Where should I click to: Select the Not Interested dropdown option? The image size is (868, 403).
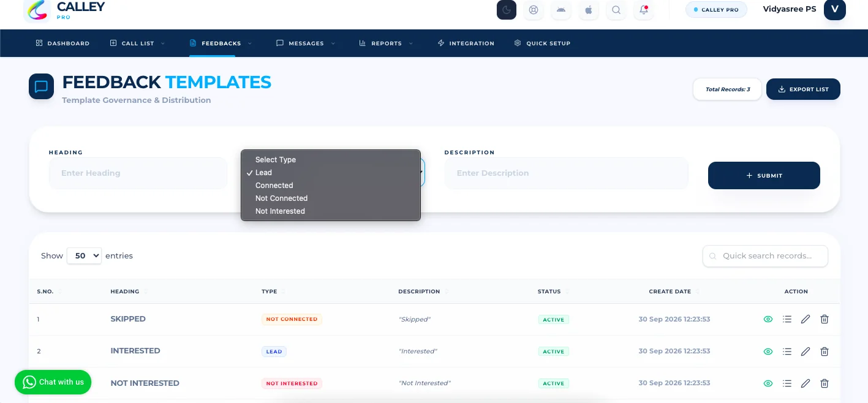coord(331,211)
